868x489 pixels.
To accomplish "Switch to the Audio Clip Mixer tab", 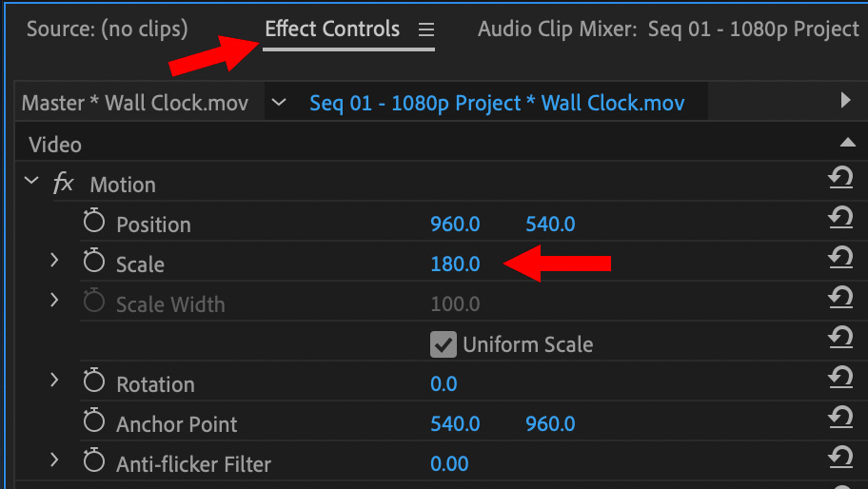I will tap(668, 29).
